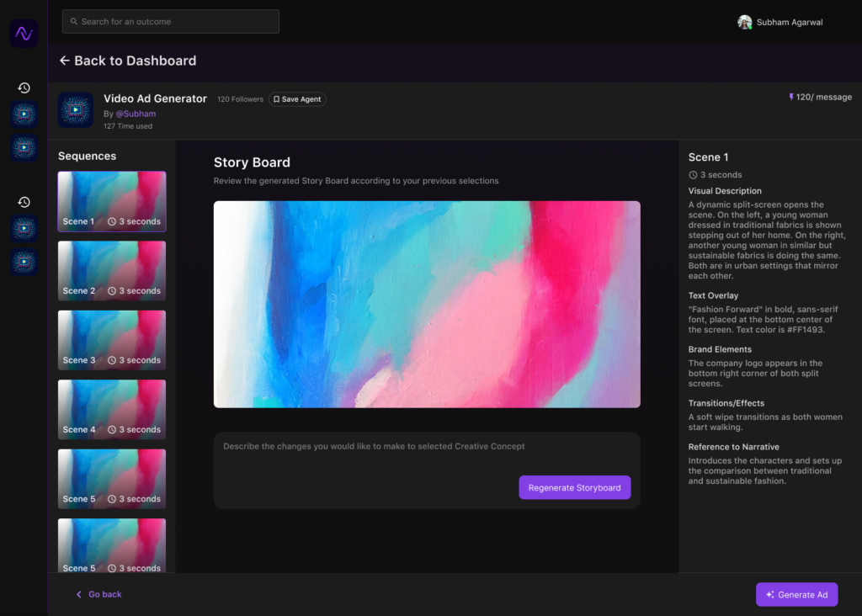Viewport: 862px width, 616px height.
Task: Click the Back to Dashboard arrow
Action: 65,61
